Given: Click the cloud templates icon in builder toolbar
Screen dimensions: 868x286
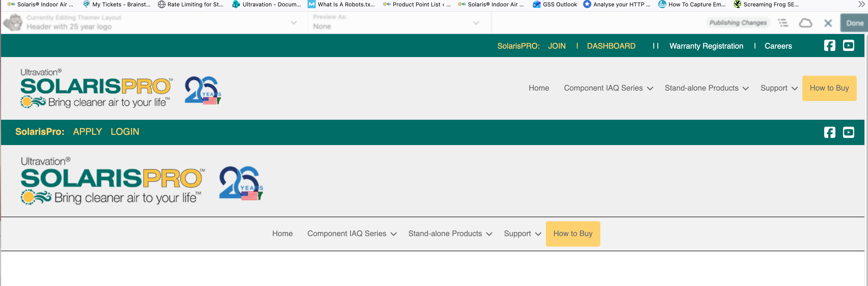Looking at the screenshot, I should click(x=805, y=23).
